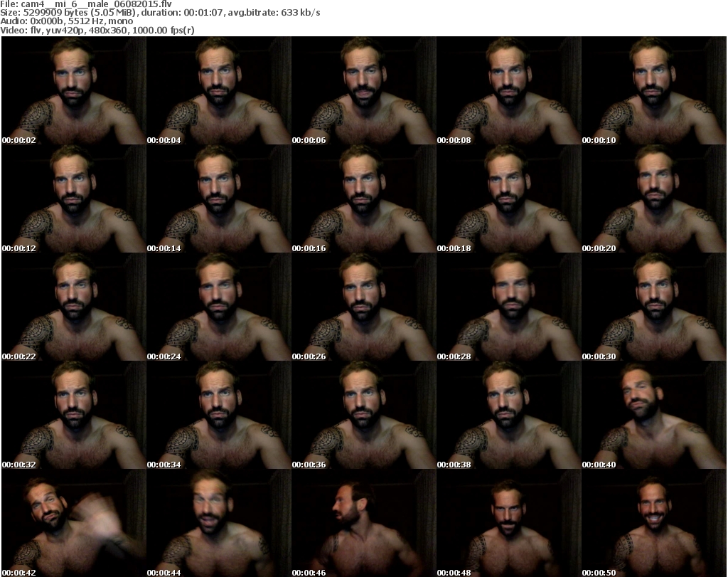The width and height of the screenshot is (728, 577).
Task: Select the thumbnail stamped 00:00:28
Action: coord(509,307)
